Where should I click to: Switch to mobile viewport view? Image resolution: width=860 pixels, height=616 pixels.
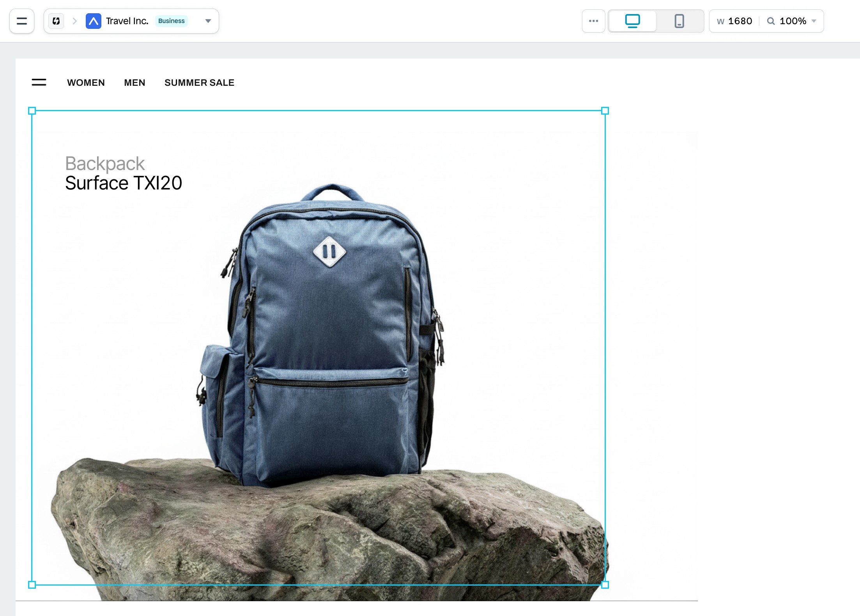[679, 21]
